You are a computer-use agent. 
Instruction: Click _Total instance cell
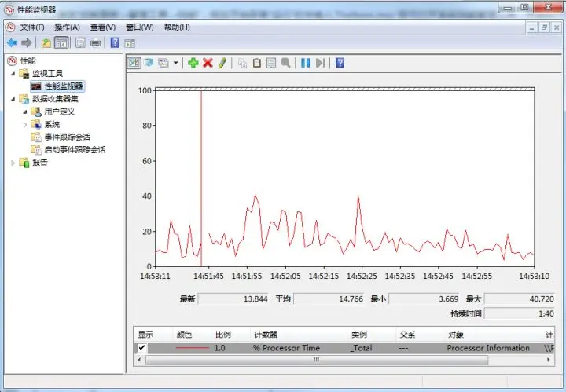pos(361,348)
